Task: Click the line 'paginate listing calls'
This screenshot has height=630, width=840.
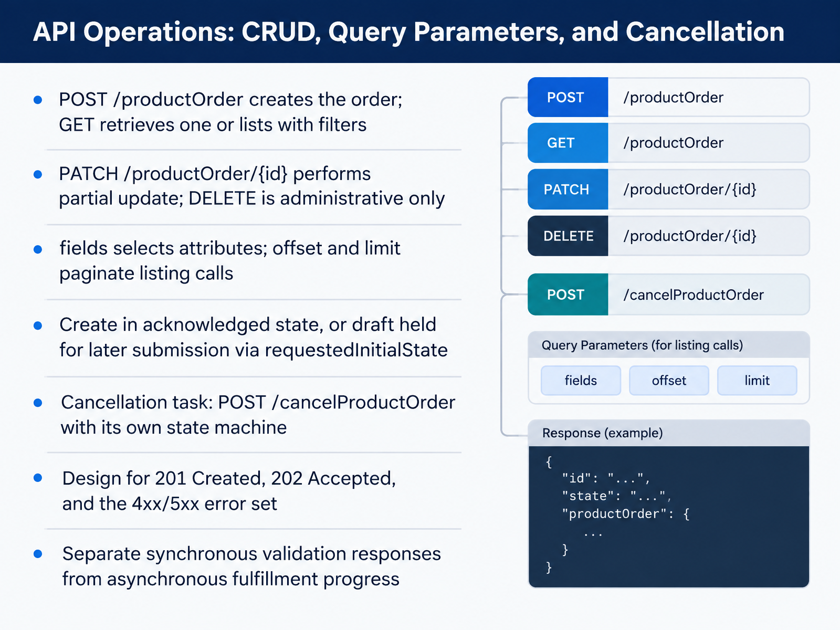Action: click(146, 274)
